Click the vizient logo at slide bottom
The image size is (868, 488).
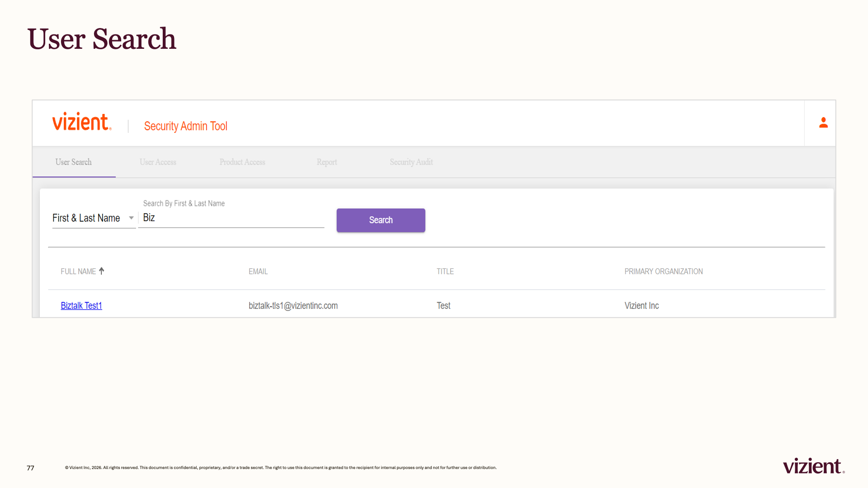click(x=814, y=466)
